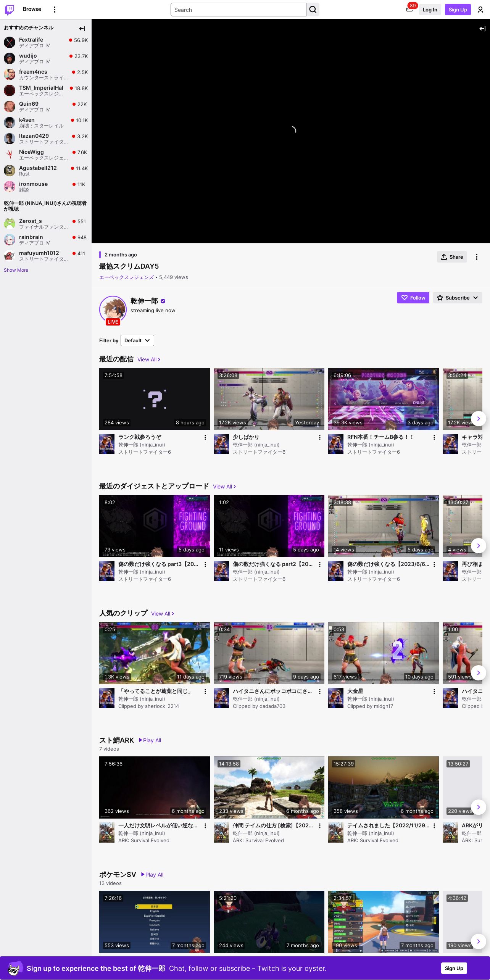Open 乾伸一郎 live avatar
The height and width of the screenshot is (980, 490).
pos(113,309)
